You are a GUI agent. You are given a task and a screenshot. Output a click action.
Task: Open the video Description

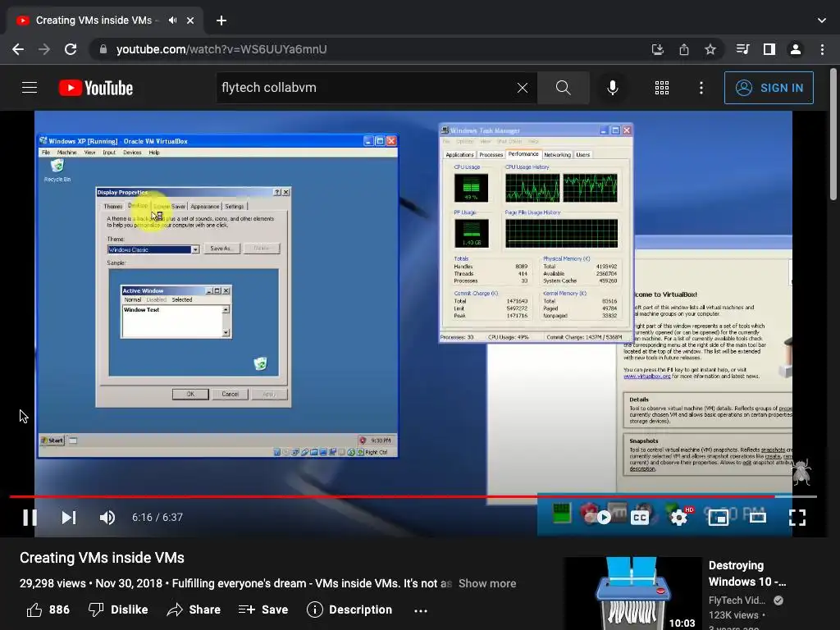pos(349,609)
